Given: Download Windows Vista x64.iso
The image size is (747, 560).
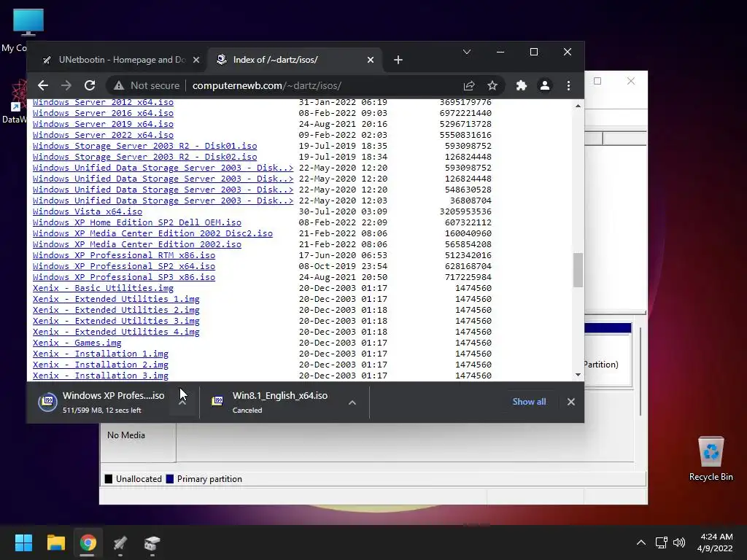Looking at the screenshot, I should point(88,212).
